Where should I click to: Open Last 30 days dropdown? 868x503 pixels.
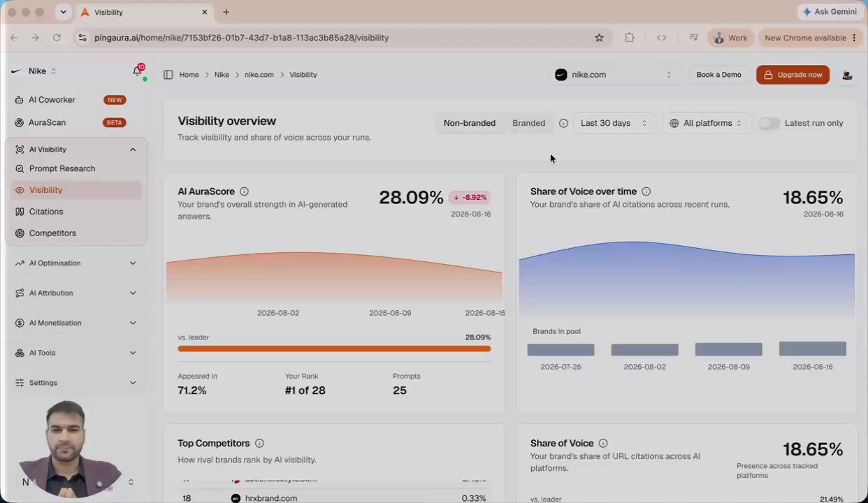coord(614,123)
